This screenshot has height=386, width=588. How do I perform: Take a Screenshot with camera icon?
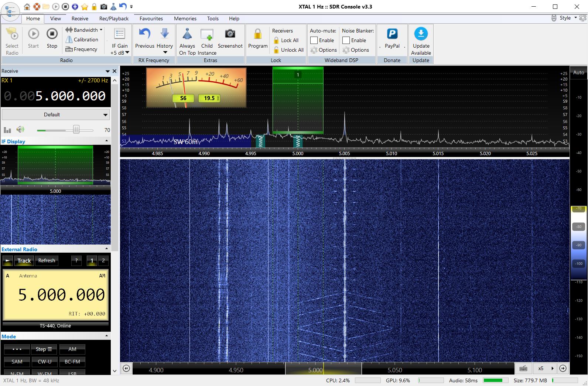point(230,34)
